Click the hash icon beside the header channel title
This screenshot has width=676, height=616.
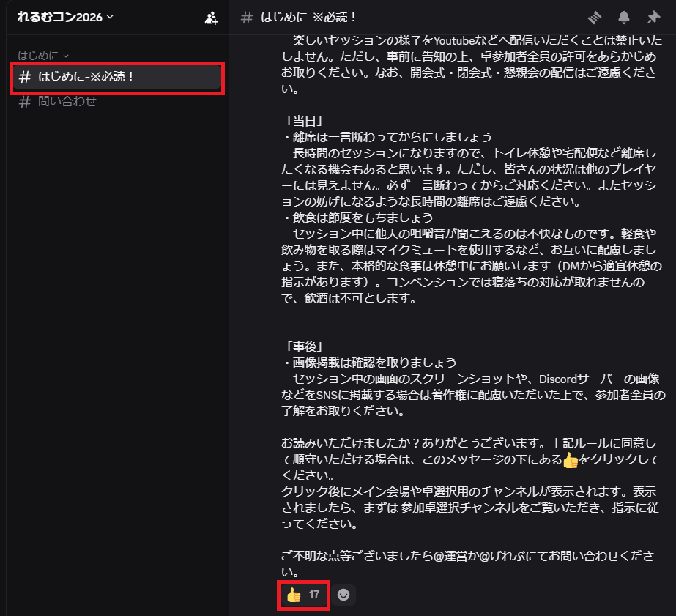coord(247,18)
